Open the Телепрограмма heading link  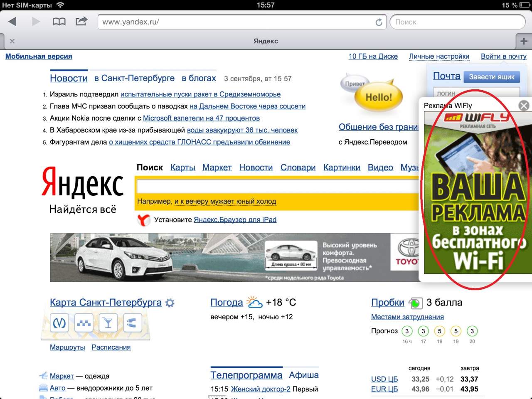click(x=246, y=375)
